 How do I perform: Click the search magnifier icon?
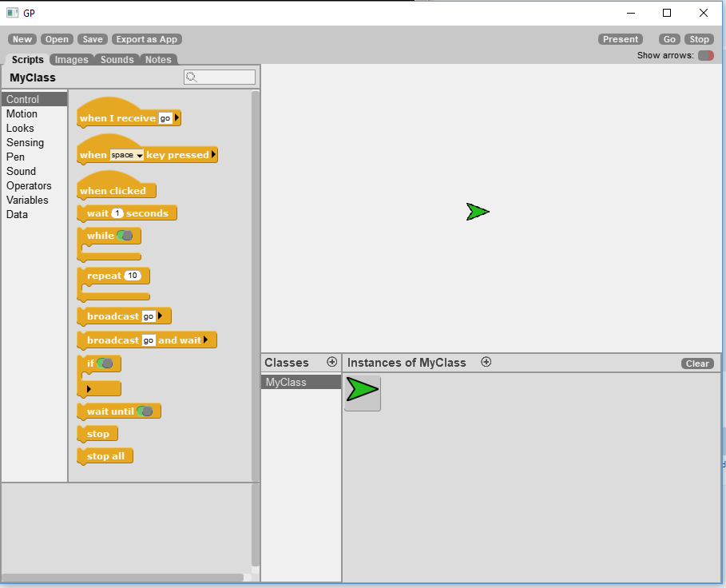(x=191, y=77)
